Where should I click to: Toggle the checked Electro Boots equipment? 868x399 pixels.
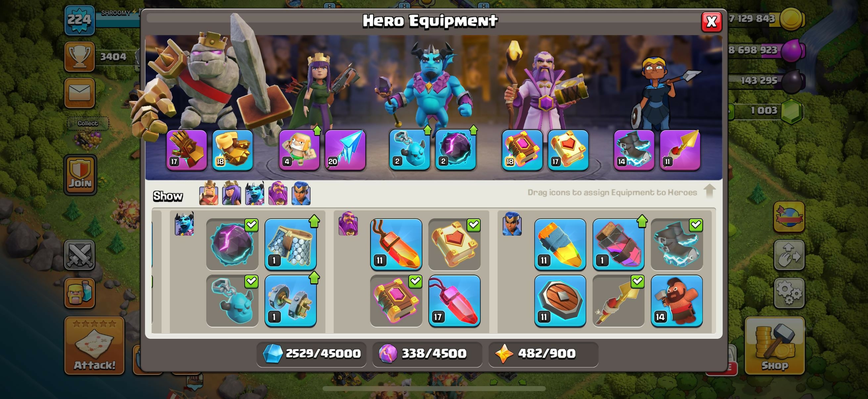pyautogui.click(x=677, y=244)
